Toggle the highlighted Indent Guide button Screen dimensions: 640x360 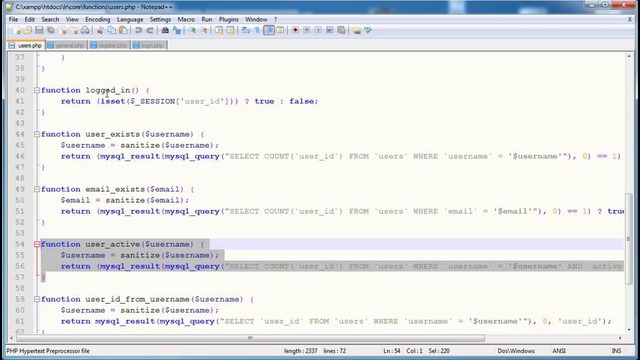269,31
